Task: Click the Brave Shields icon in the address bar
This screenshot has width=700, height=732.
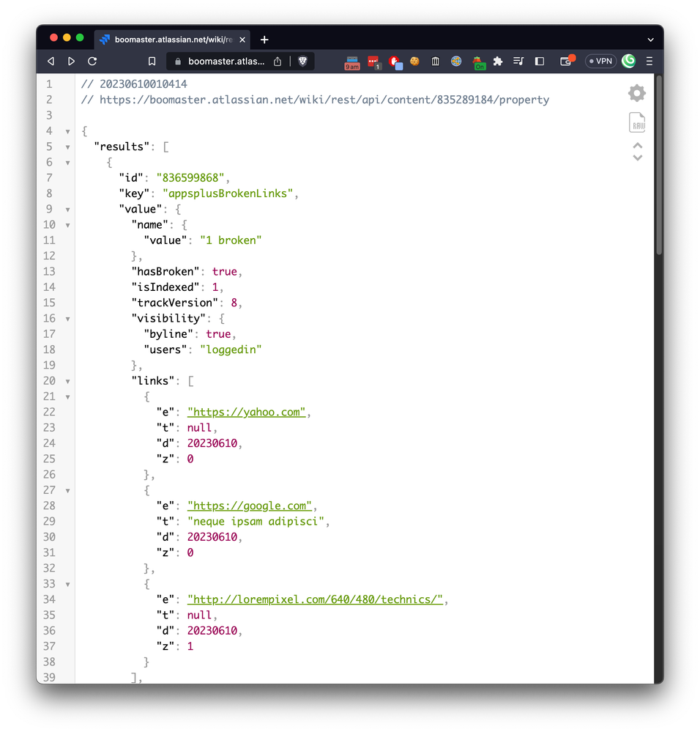Action: pyautogui.click(x=302, y=62)
